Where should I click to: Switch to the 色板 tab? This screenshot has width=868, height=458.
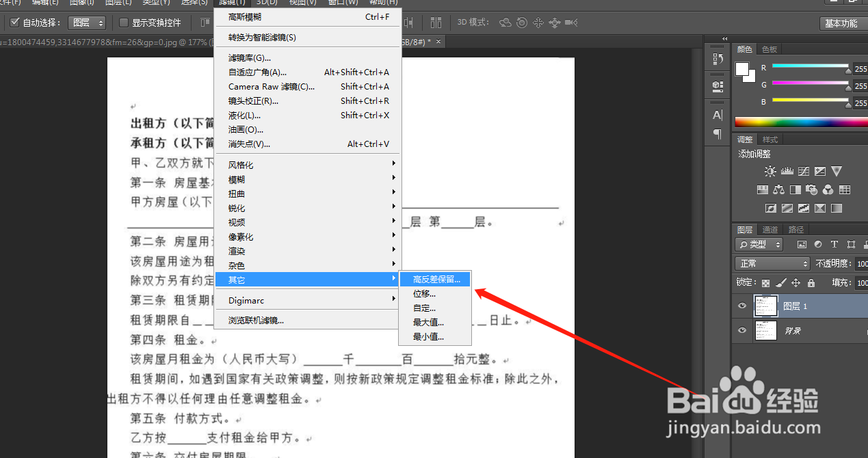coord(770,49)
